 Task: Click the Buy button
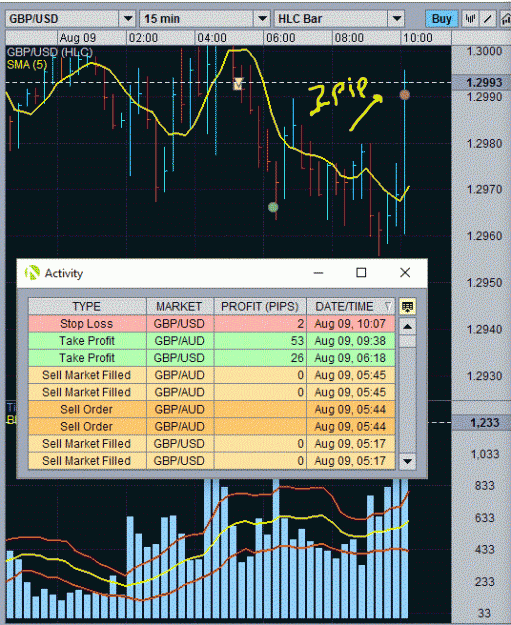tap(441, 19)
